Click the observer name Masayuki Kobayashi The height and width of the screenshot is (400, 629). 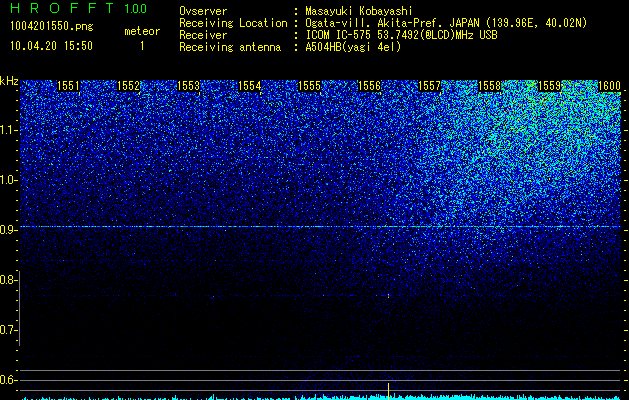(359, 11)
